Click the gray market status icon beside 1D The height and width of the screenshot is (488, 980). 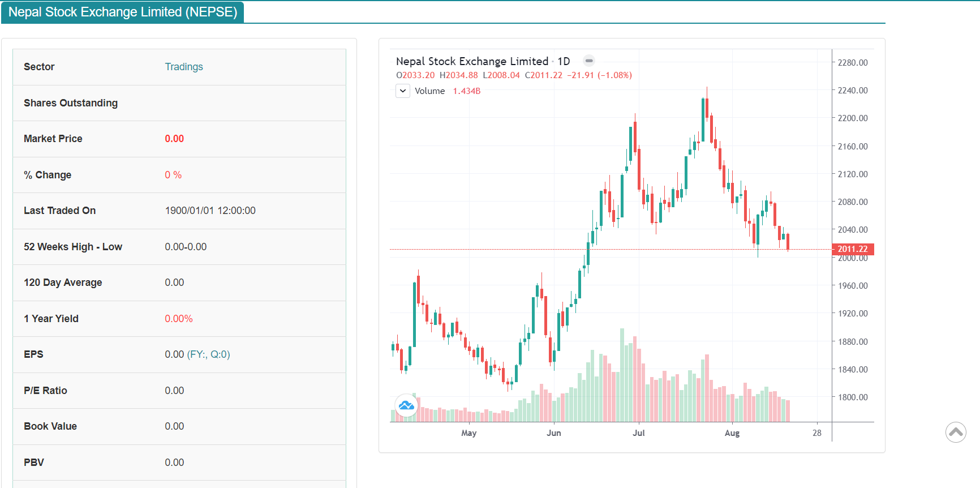pos(589,61)
